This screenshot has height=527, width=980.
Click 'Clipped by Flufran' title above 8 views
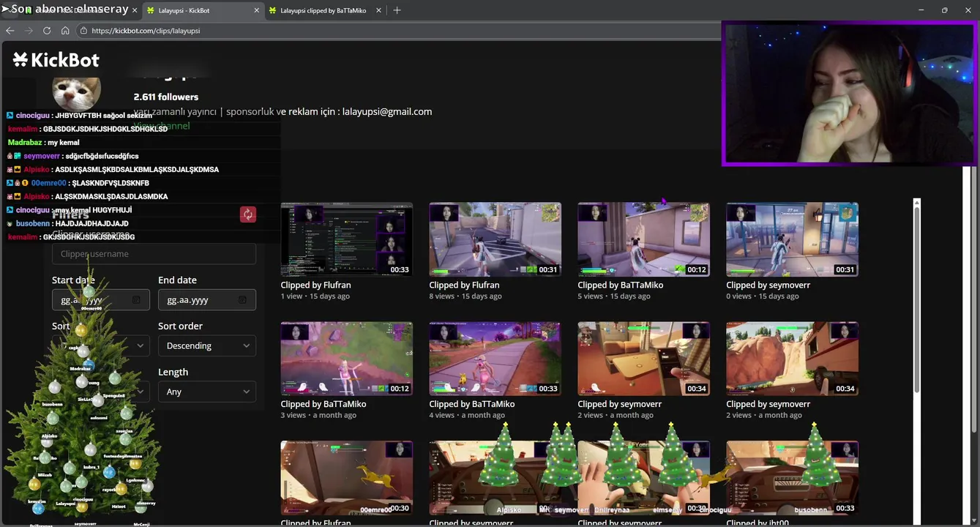tap(465, 285)
